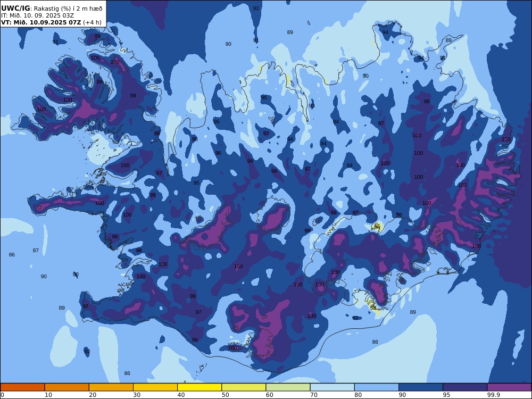Click the 95–99.9 dark indigo legend block
532x399 pixels.
coord(465,387)
